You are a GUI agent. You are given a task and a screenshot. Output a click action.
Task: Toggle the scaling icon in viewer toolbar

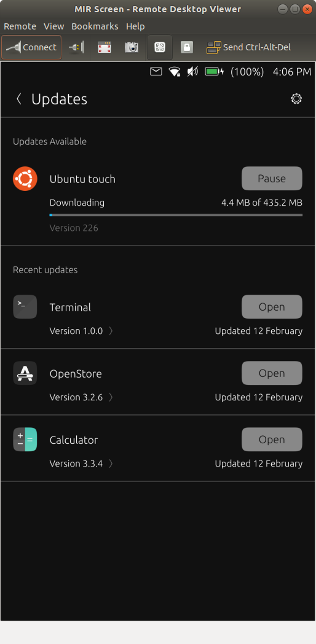(160, 48)
